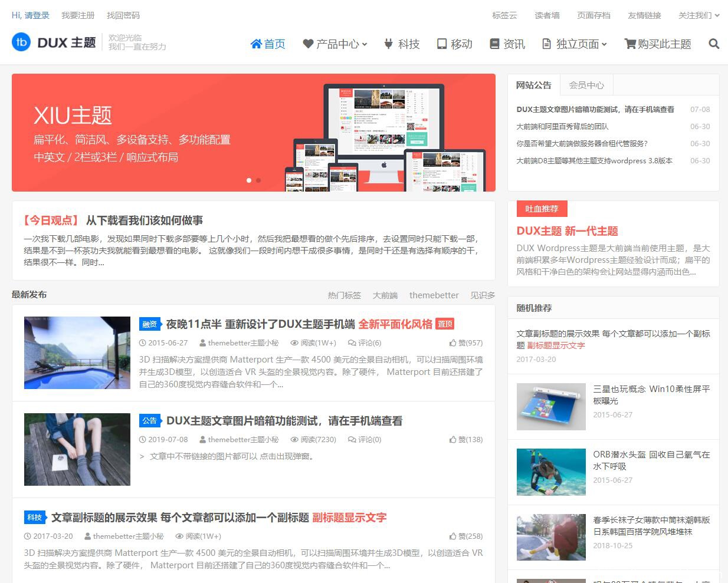Click the 公告 category tag

pyautogui.click(x=150, y=420)
